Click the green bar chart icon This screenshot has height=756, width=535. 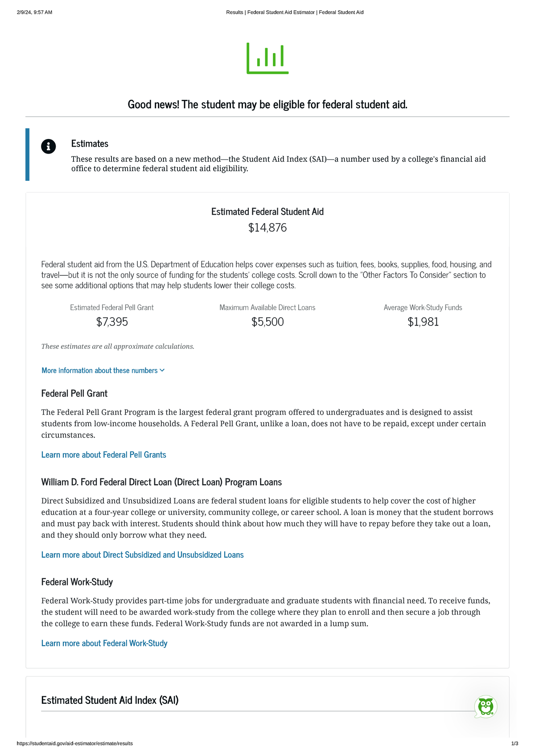[x=267, y=58]
